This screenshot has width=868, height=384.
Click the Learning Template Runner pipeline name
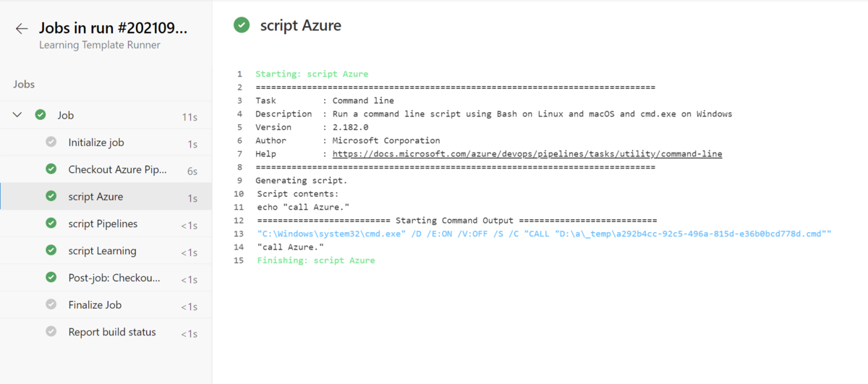[x=100, y=45]
